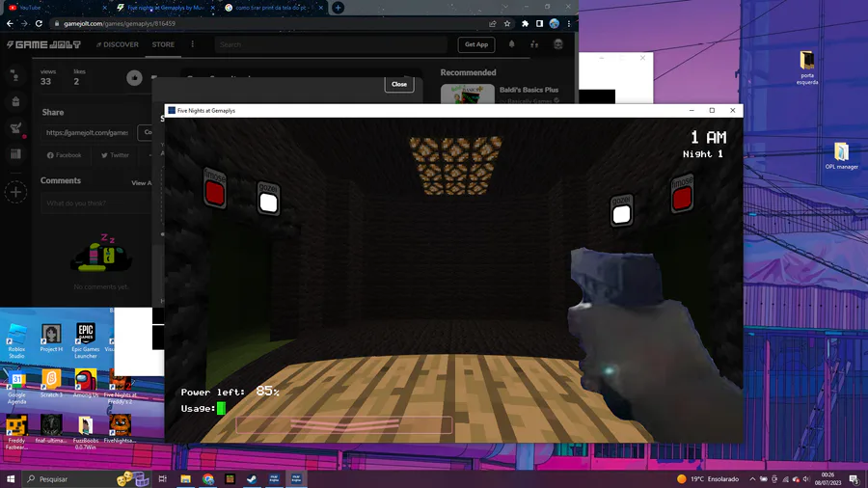868x488 pixels.
Task: Open the Epic Games Launcher desktop shortcut
Action: 85,340
